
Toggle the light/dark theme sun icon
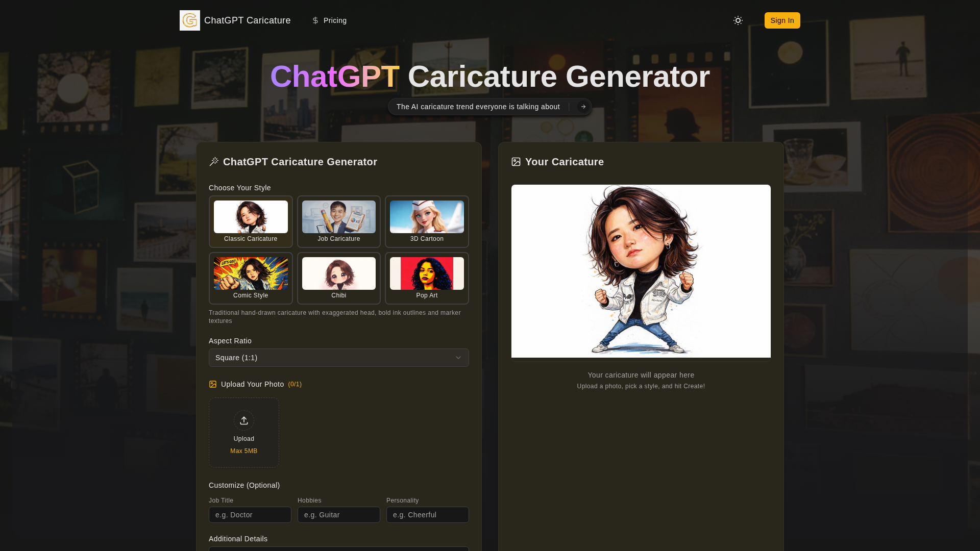pyautogui.click(x=738, y=20)
